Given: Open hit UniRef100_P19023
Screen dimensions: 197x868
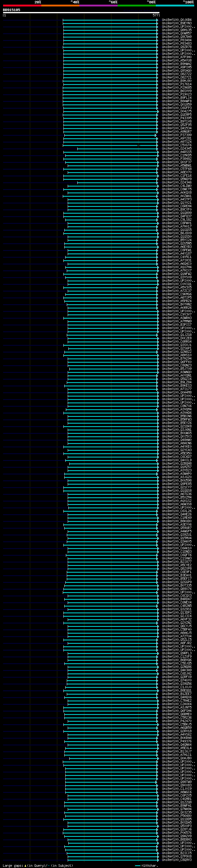Looking at the screenshot, I should (177, 94).
